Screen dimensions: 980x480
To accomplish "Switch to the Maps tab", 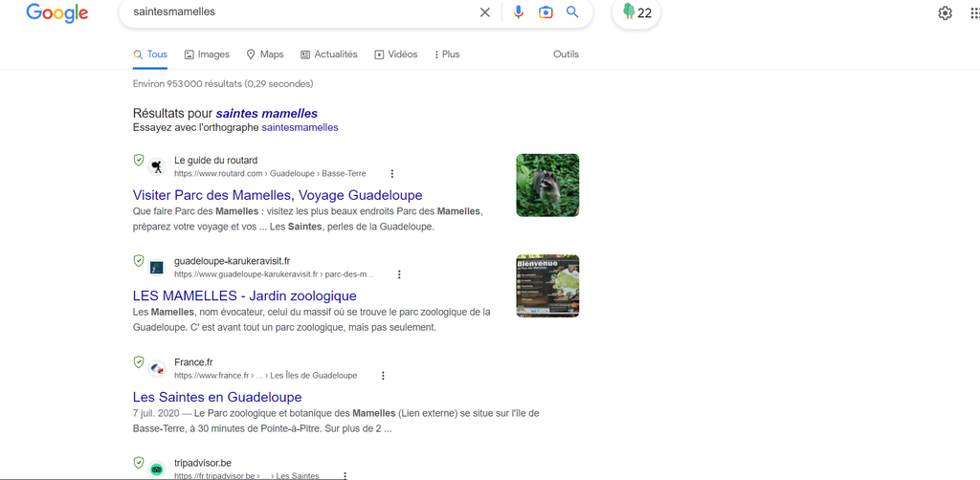I will pos(265,55).
